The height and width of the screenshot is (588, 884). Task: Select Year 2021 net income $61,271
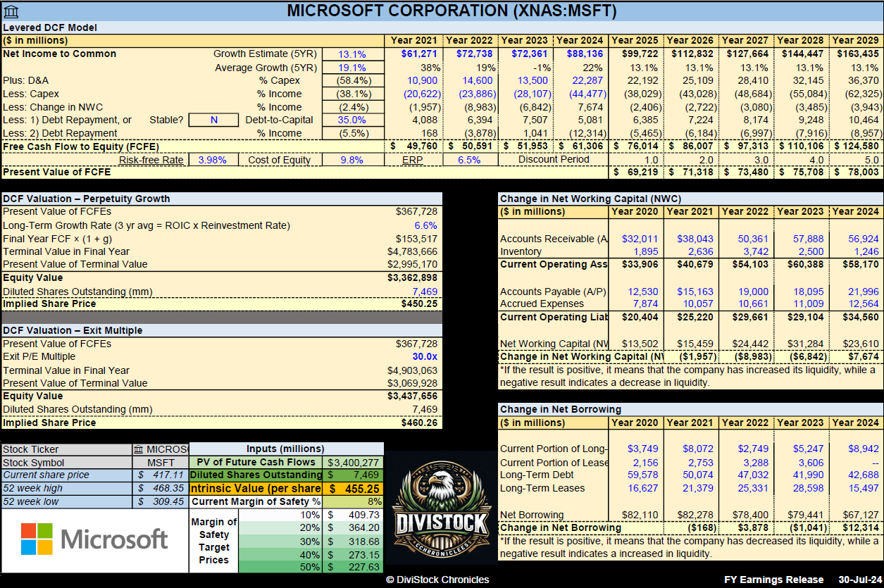click(419, 54)
